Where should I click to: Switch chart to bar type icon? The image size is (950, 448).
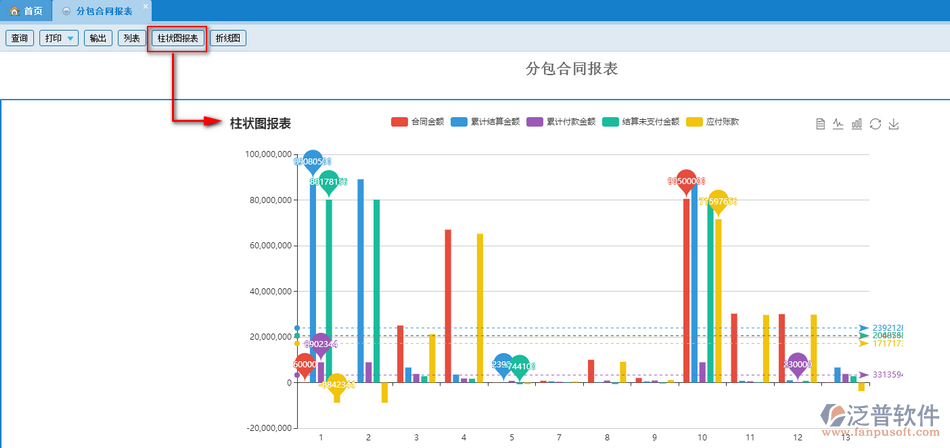(857, 124)
